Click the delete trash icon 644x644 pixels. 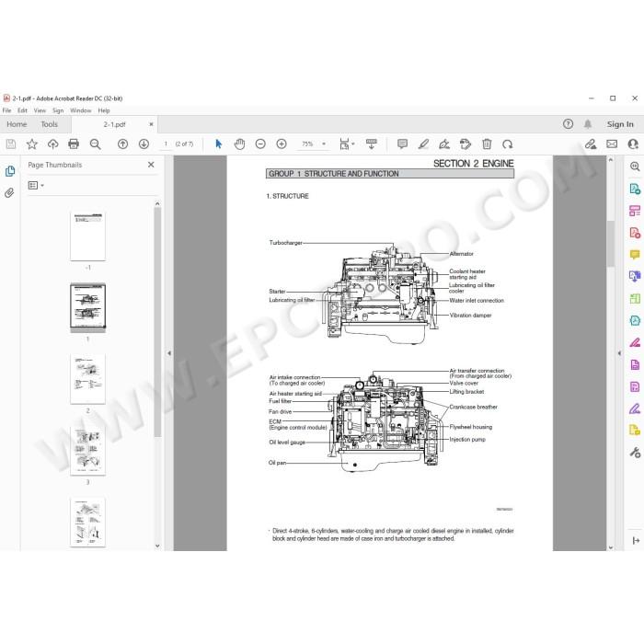click(x=487, y=144)
